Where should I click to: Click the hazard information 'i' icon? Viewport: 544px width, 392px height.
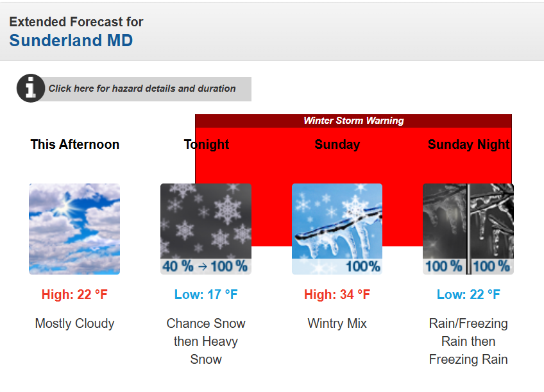(30, 89)
